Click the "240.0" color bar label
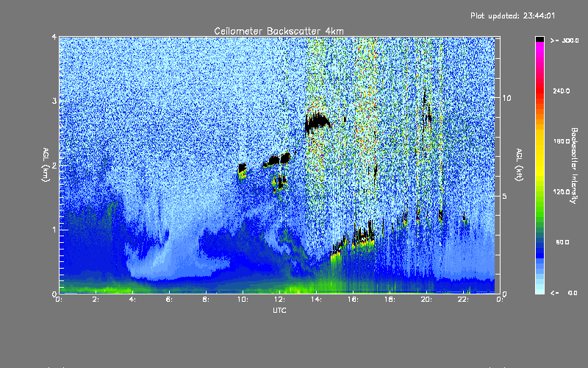588x368 pixels. (562, 91)
